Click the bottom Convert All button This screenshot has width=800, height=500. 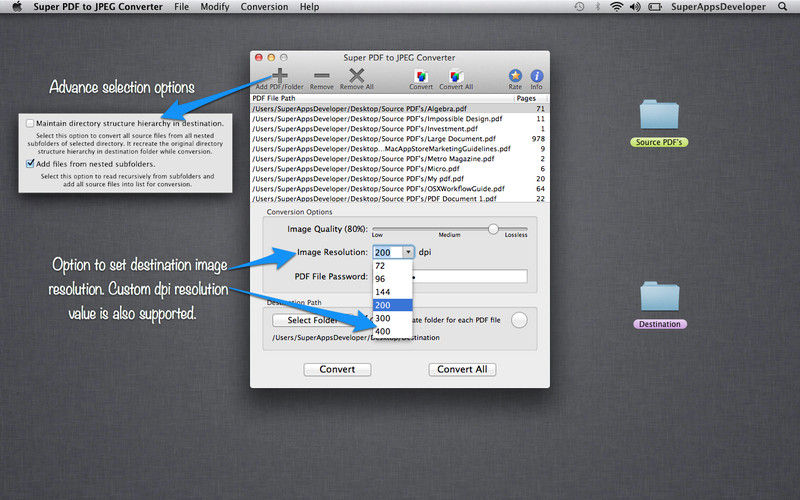click(462, 369)
